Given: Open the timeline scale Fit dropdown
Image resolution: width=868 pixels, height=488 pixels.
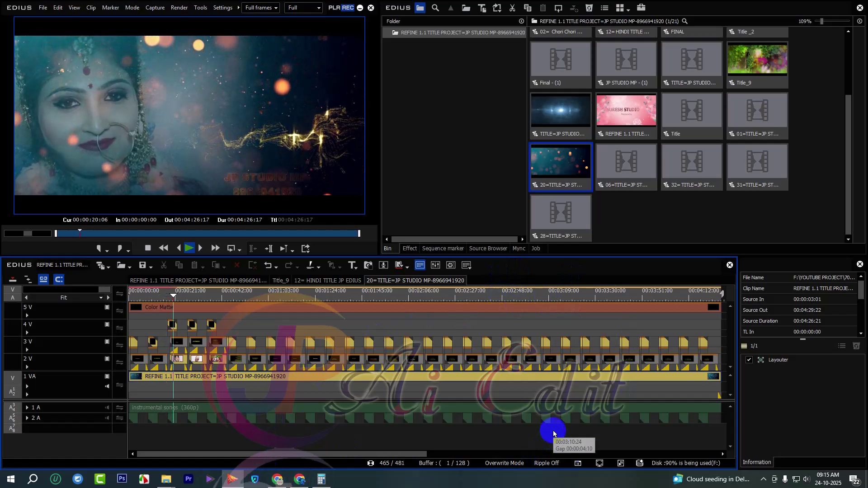Looking at the screenshot, I should [x=101, y=298].
